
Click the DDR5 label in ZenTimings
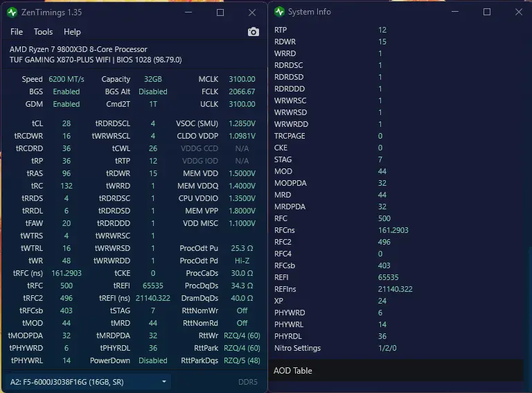(248, 382)
